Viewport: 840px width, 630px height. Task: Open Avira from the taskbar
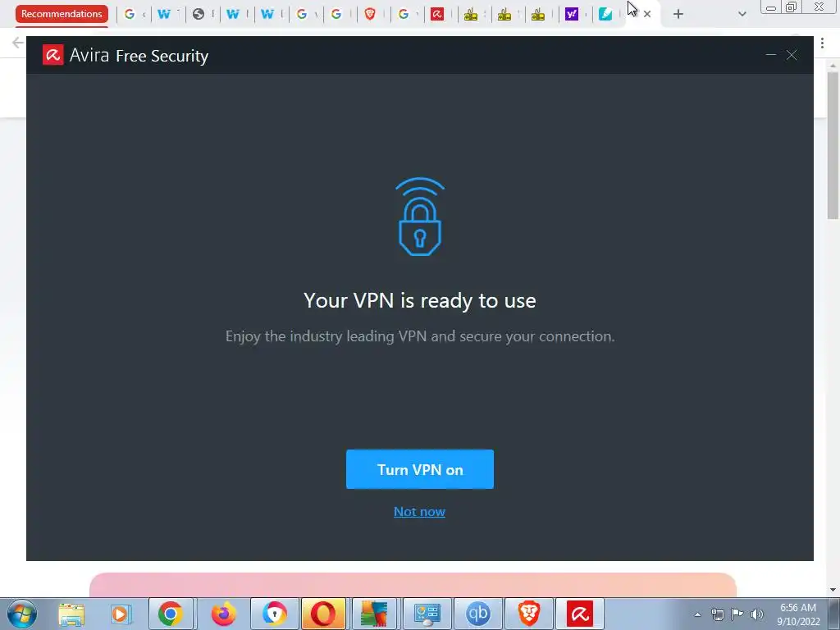point(580,614)
